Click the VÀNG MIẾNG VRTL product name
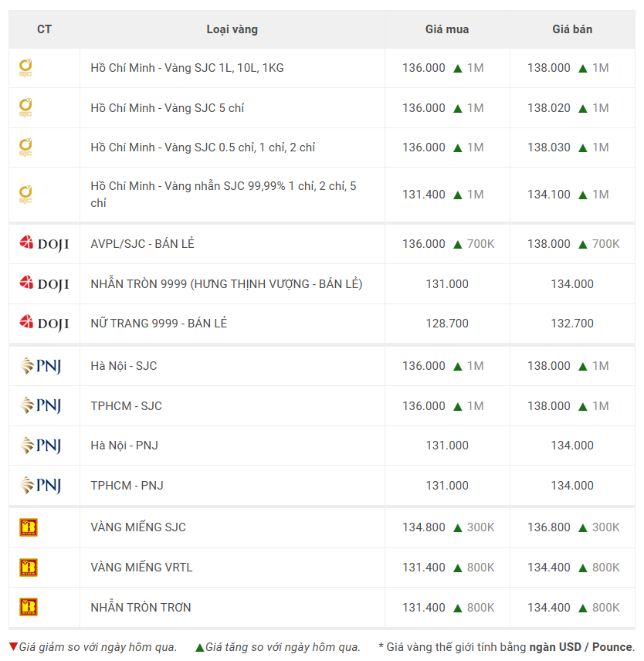Screen dimensions: 644x661 tap(141, 568)
